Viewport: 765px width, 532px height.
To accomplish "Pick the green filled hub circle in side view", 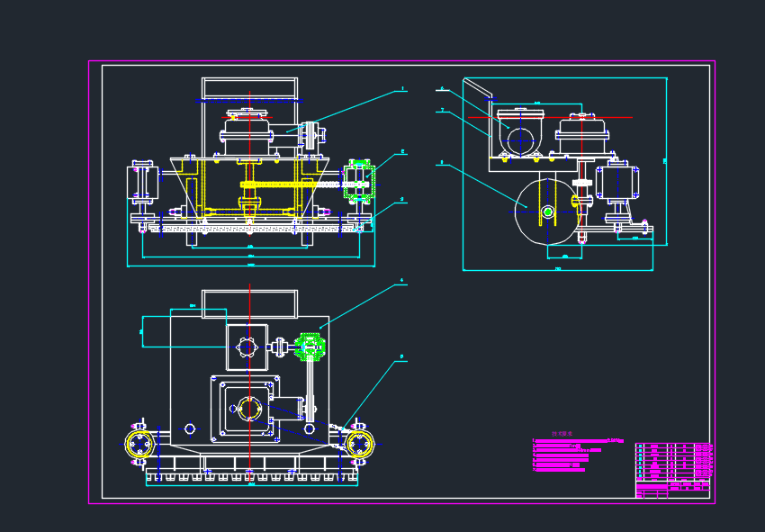I will pyautogui.click(x=548, y=212).
